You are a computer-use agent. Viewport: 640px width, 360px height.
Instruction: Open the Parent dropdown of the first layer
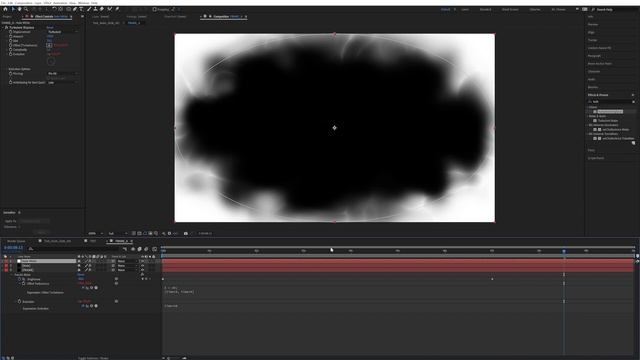click(x=127, y=261)
